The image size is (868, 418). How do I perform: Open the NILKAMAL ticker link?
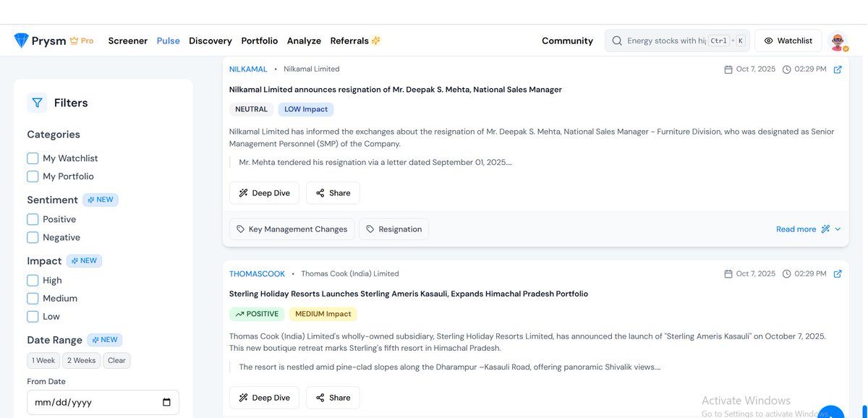coord(248,69)
